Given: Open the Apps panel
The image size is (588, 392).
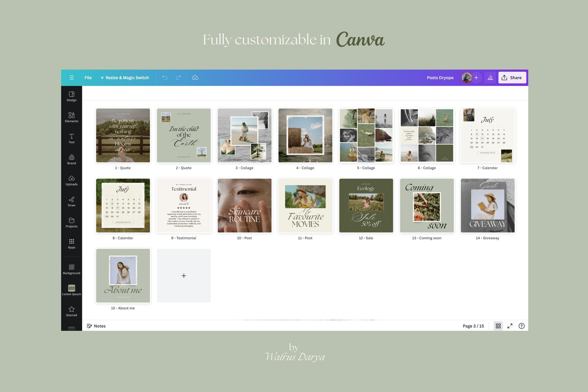Looking at the screenshot, I should 71,243.
